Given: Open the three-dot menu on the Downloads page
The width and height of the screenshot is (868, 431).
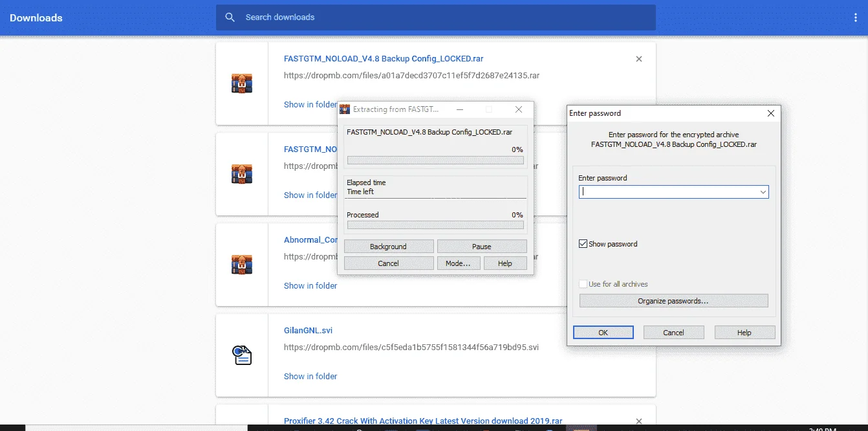Looking at the screenshot, I should [x=856, y=17].
